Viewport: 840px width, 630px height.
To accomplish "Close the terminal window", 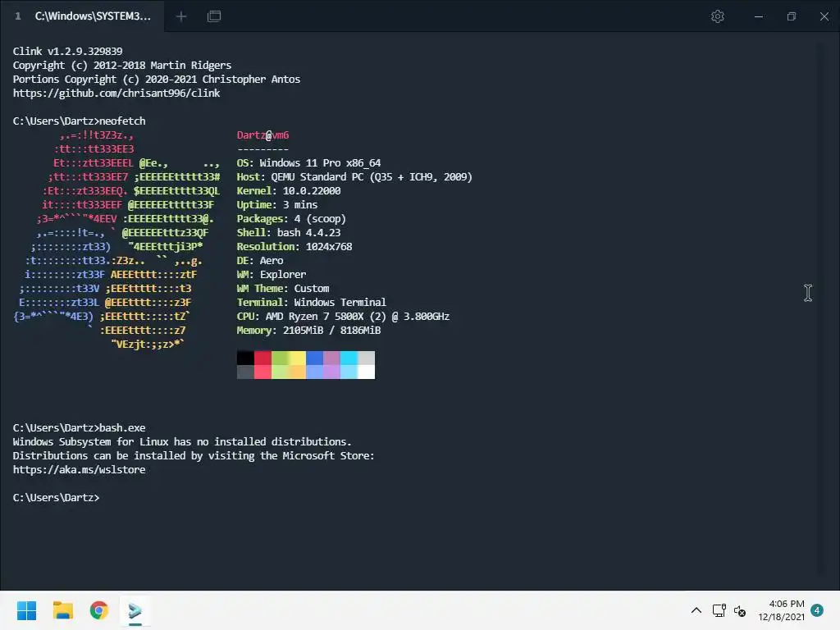I will pyautogui.click(x=824, y=16).
